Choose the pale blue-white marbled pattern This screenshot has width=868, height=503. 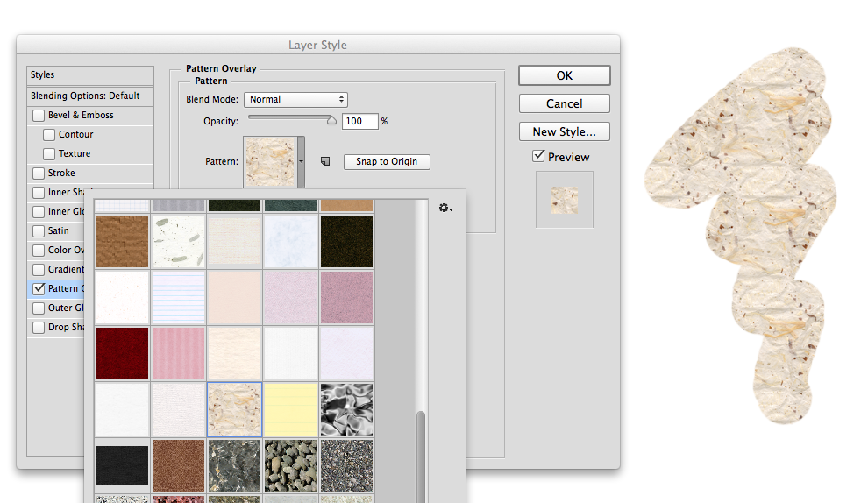click(x=290, y=242)
